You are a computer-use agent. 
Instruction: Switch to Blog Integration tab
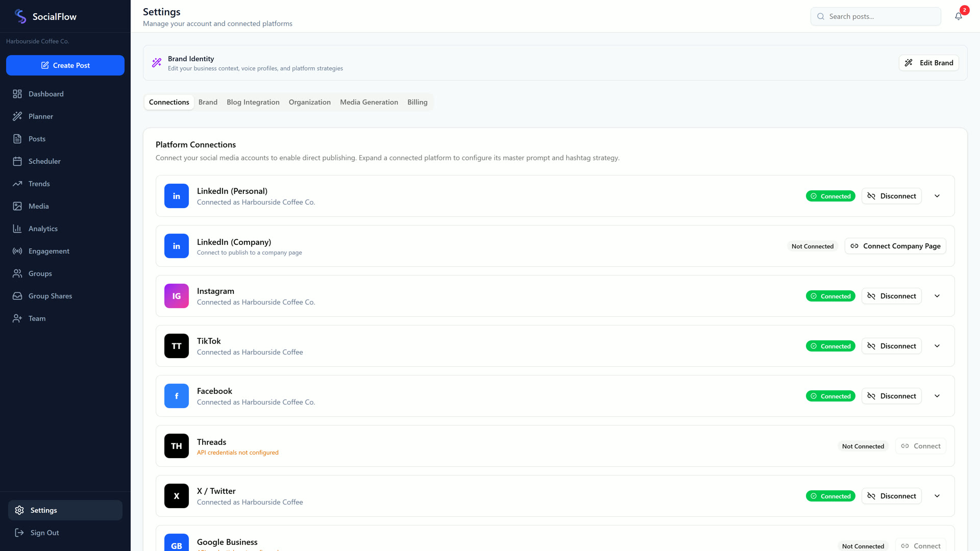coord(253,102)
